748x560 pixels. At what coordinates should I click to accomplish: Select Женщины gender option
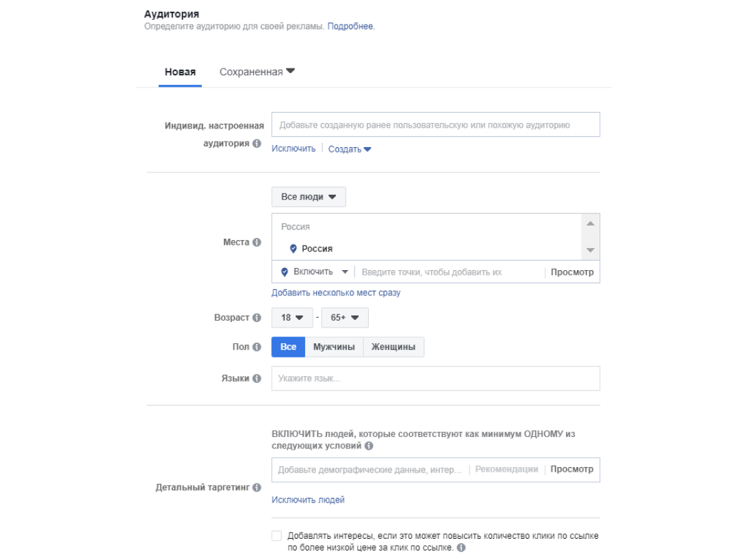[394, 347]
